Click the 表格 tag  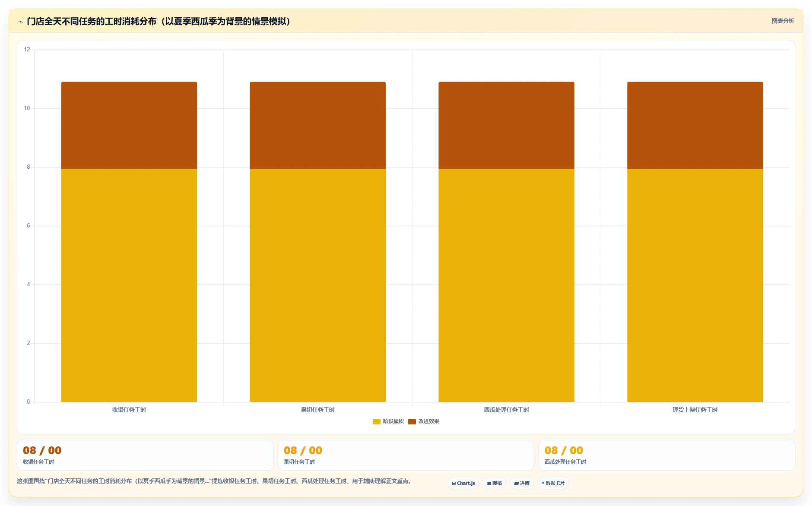(x=494, y=483)
